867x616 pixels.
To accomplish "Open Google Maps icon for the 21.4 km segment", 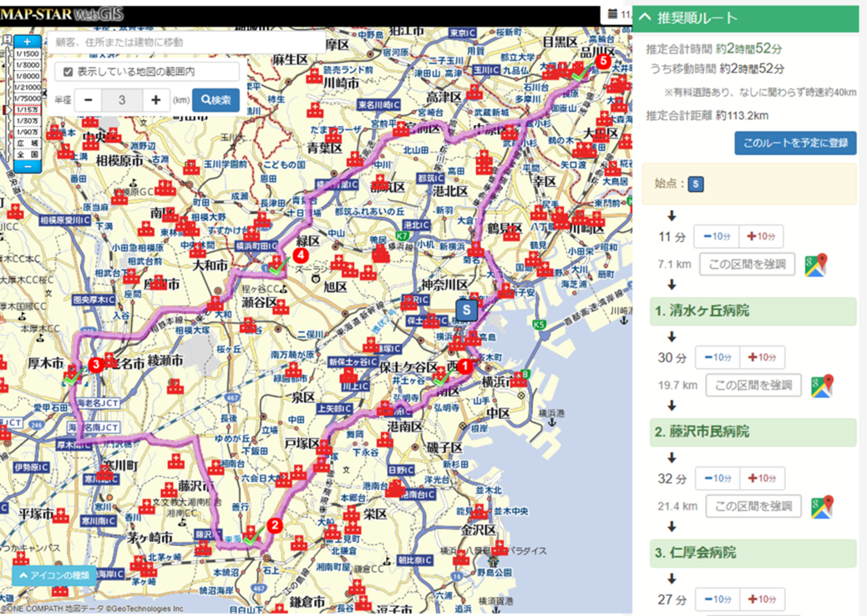I will pyautogui.click(x=822, y=507).
